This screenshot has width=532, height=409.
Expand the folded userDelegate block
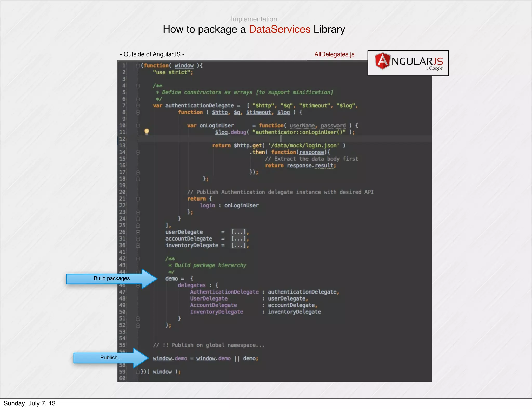coord(138,232)
